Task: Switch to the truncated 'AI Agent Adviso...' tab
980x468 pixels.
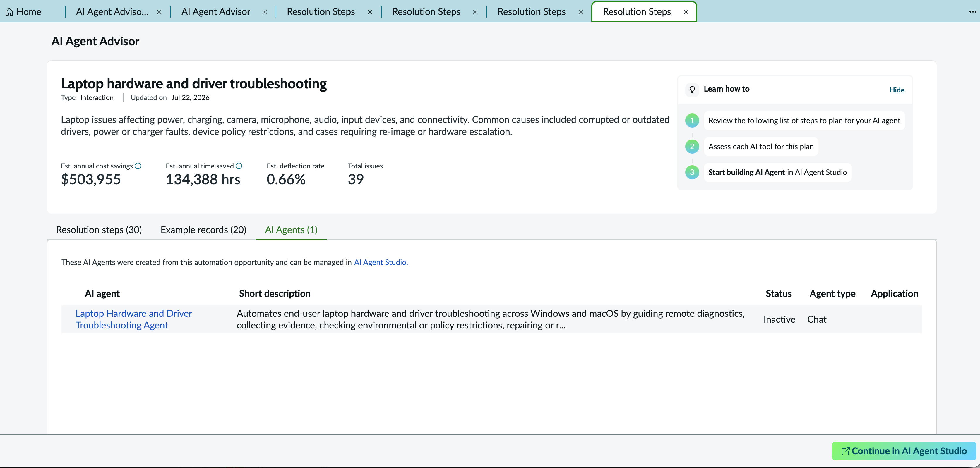Action: pos(112,12)
